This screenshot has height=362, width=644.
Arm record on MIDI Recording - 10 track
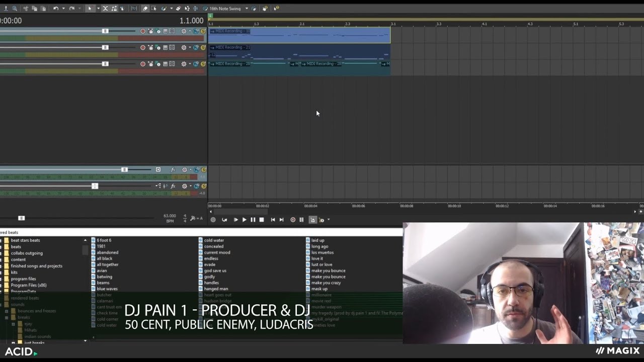(143, 31)
